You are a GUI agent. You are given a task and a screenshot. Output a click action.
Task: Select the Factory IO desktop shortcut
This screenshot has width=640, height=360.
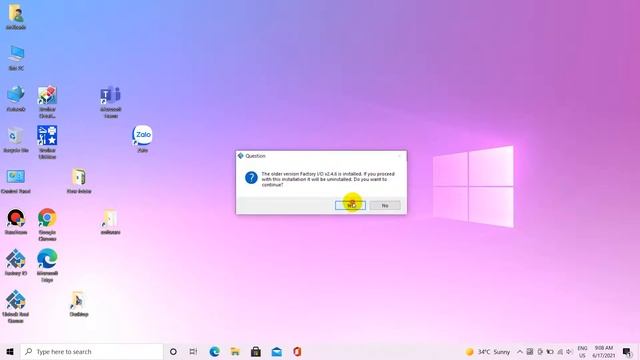16,262
